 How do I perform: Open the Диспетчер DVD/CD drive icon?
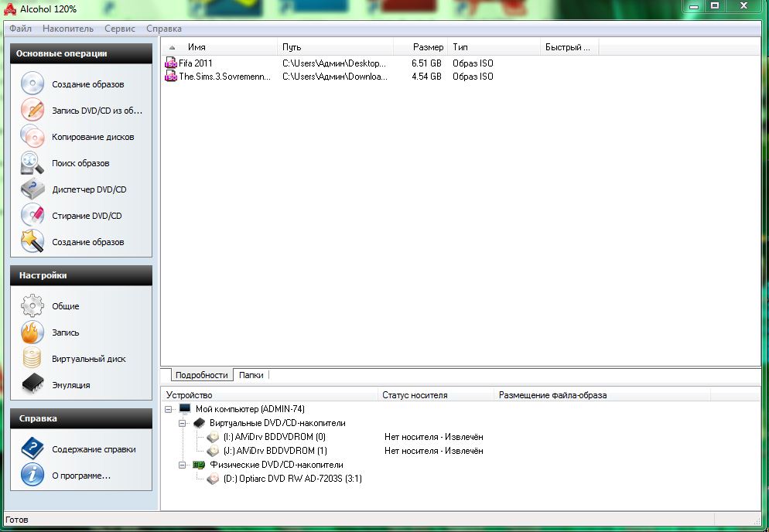point(32,189)
